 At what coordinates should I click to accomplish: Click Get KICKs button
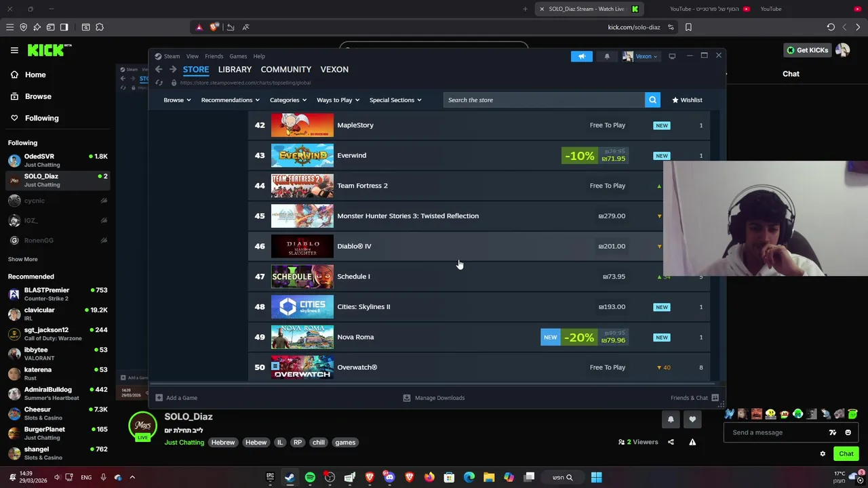(807, 50)
